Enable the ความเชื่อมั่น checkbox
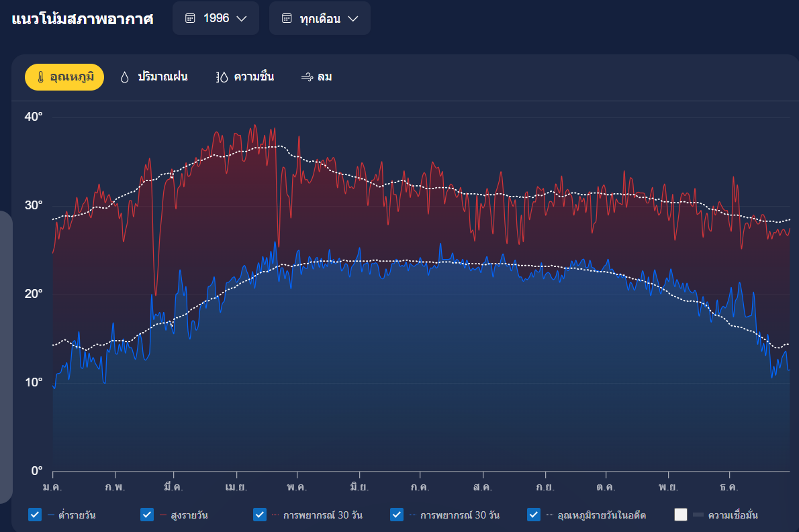799x532 pixels. (x=681, y=515)
